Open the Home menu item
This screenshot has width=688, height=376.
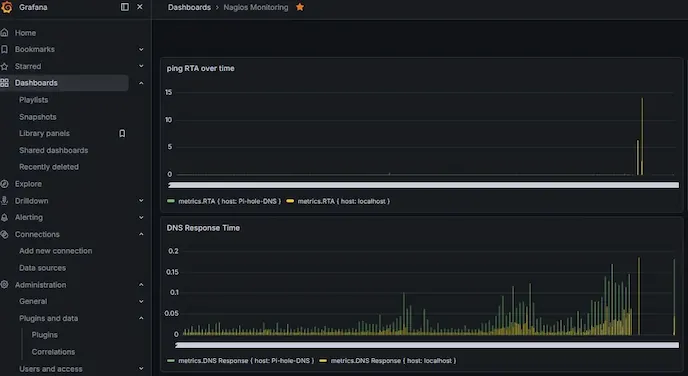(x=25, y=32)
